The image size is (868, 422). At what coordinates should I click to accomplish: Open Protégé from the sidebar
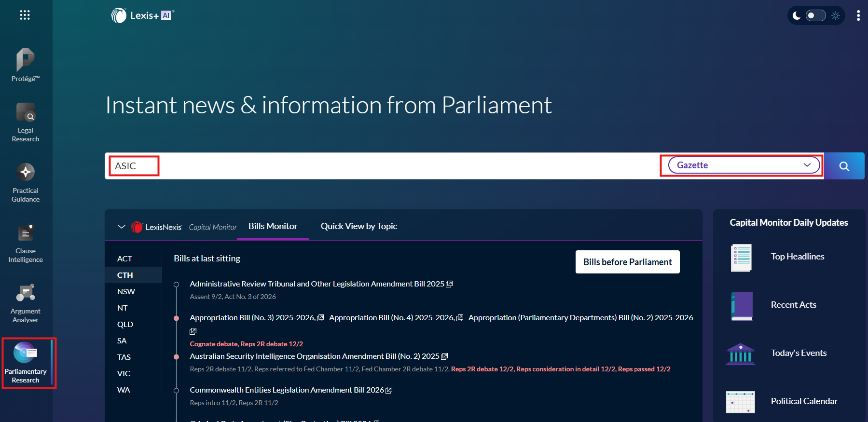(26, 65)
